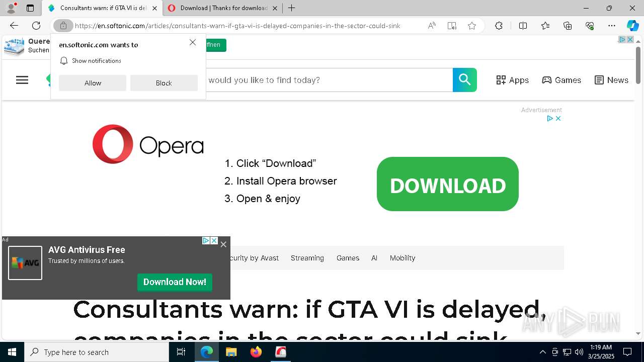Screen dimensions: 644x362
Task: Open network status tray icon
Action: (x=567, y=352)
